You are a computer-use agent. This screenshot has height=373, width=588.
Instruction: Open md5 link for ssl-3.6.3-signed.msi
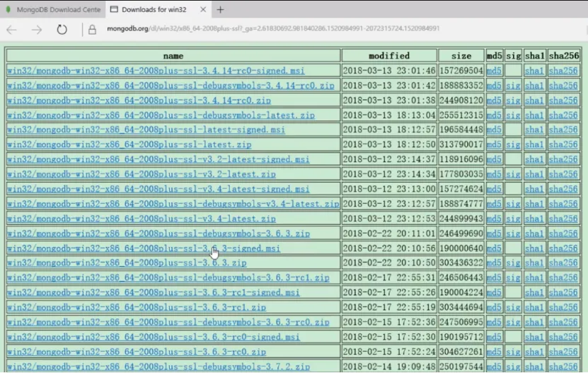click(494, 248)
